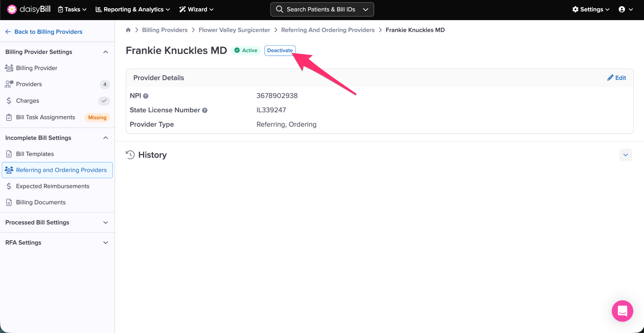This screenshot has width=644, height=333.
Task: Open Bill Task Assignments in sidebar
Action: 46,117
